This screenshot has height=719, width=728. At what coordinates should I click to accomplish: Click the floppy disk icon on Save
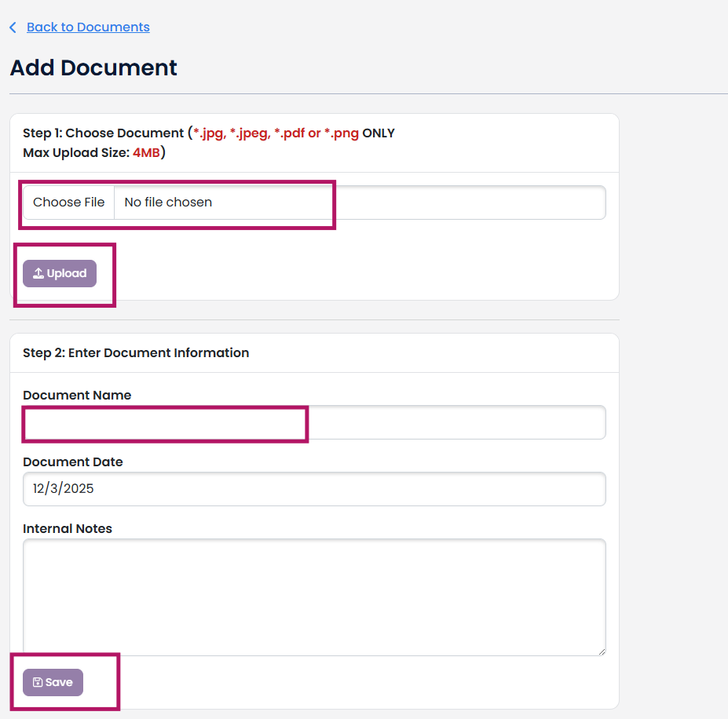click(38, 683)
